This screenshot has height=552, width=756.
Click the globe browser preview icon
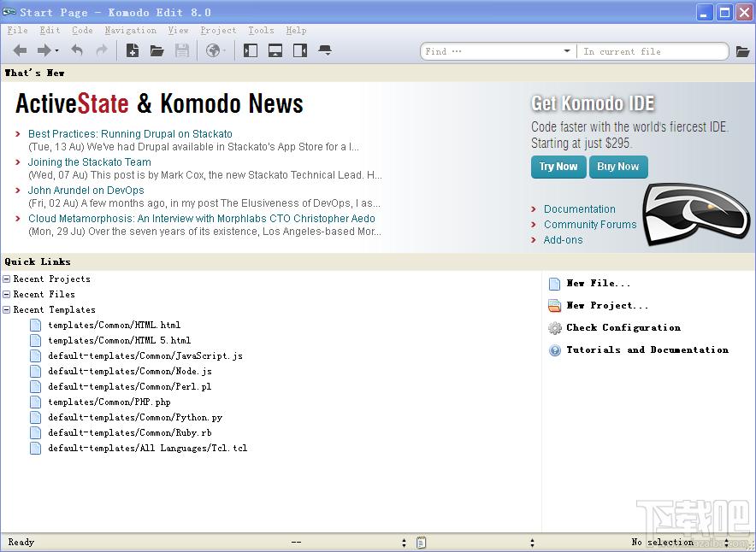[x=213, y=50]
